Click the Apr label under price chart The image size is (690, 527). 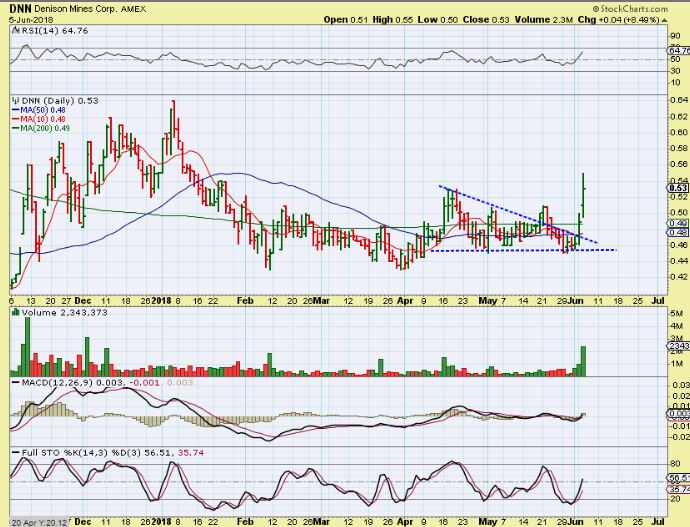click(x=405, y=301)
